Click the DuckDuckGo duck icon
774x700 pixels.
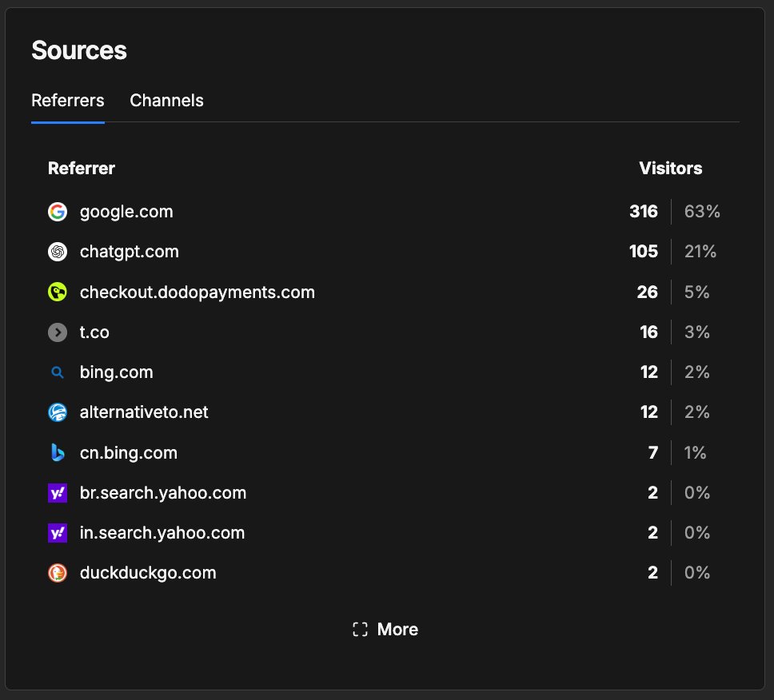pyautogui.click(x=58, y=573)
